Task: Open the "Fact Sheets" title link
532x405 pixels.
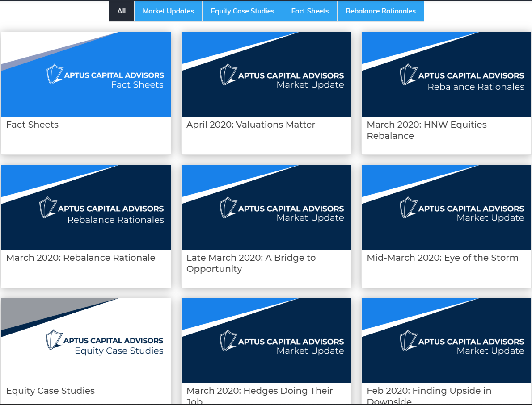Action: click(x=32, y=125)
